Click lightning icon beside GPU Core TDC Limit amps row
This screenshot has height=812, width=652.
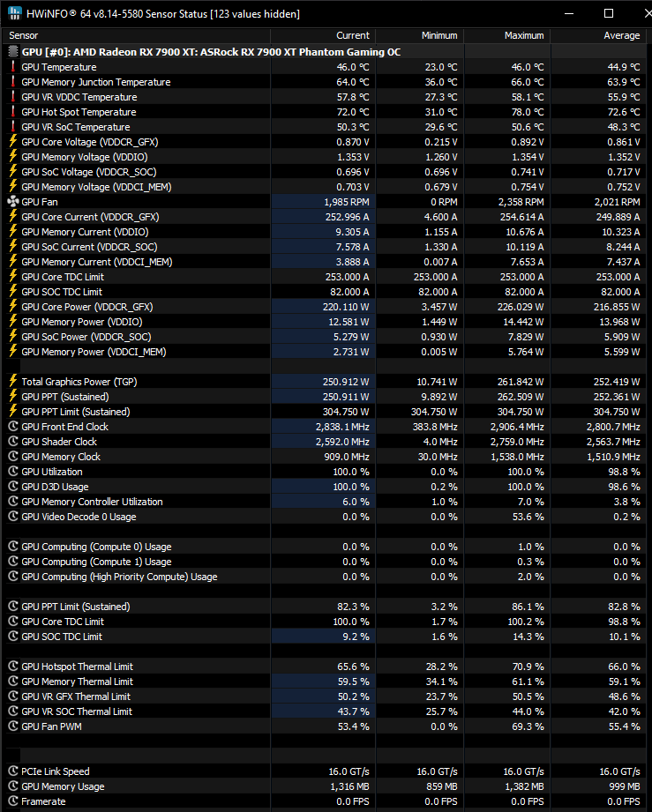tap(13, 277)
